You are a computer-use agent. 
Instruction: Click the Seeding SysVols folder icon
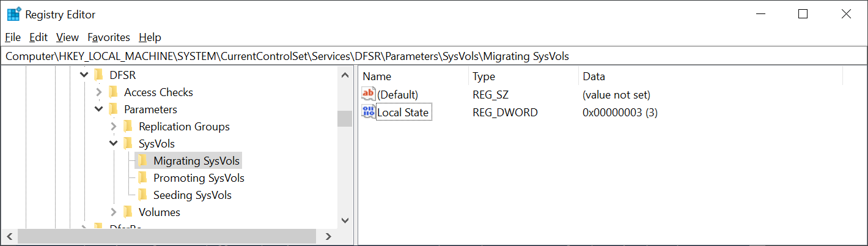[142, 195]
